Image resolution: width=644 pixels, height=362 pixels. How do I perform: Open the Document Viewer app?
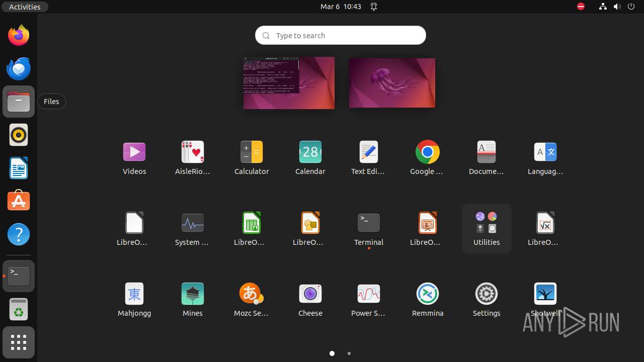tap(487, 158)
